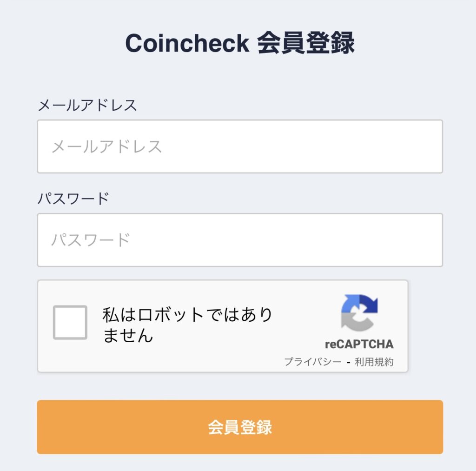Image resolution: width=476 pixels, height=471 pixels.
Task: Select the gray パスワード placeholder text
Action: click(91, 240)
